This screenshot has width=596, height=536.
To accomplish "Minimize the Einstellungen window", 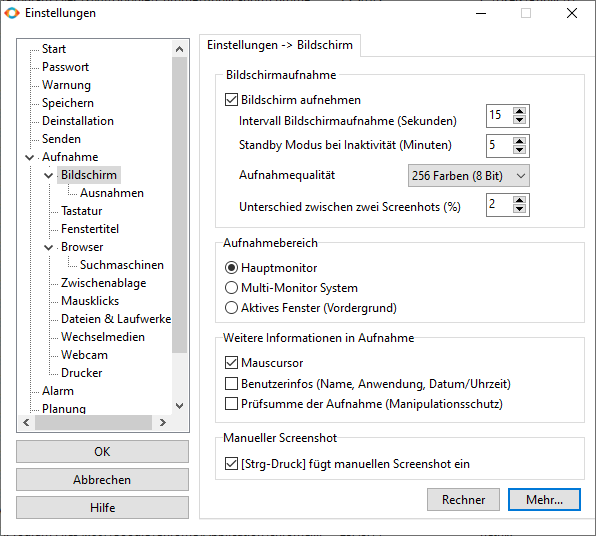I will coord(481,13).
